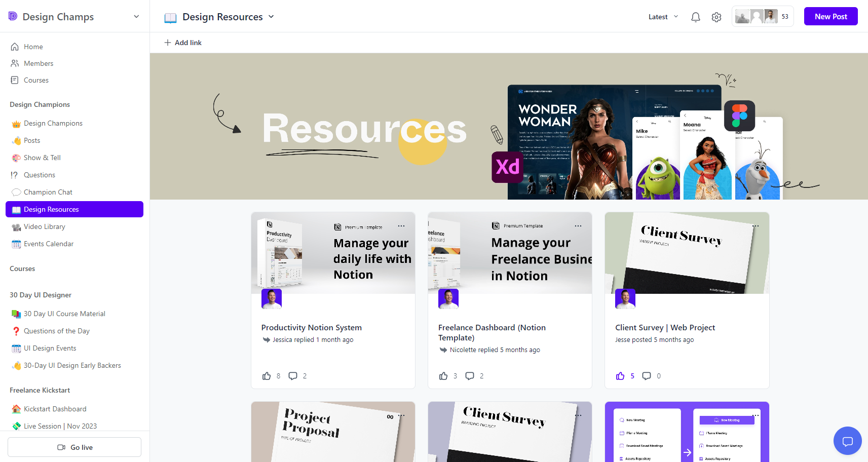The width and height of the screenshot is (868, 462).
Task: Open Project Proposal cover image
Action: tap(333, 432)
